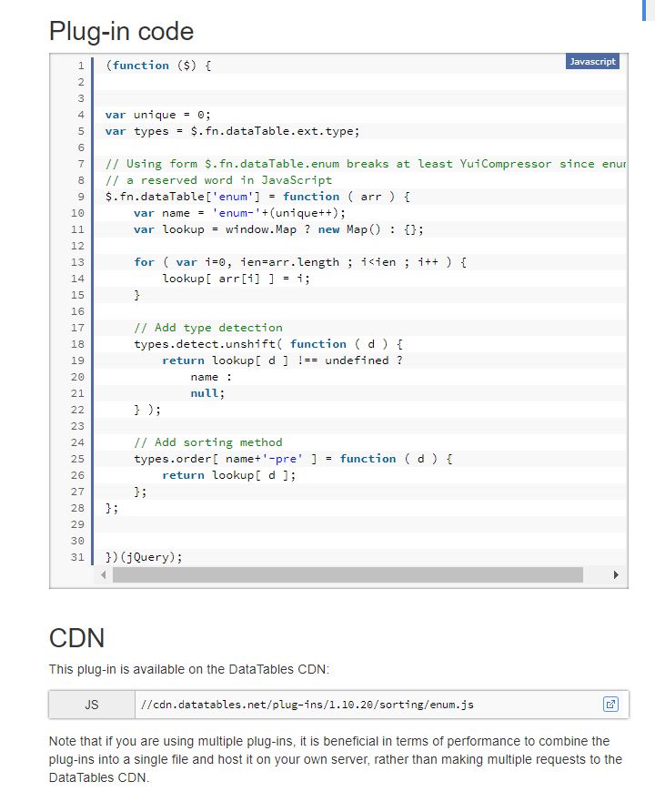
Task: Click 'This plug-in is available on the DataTables CDN:'
Action: click(189, 669)
